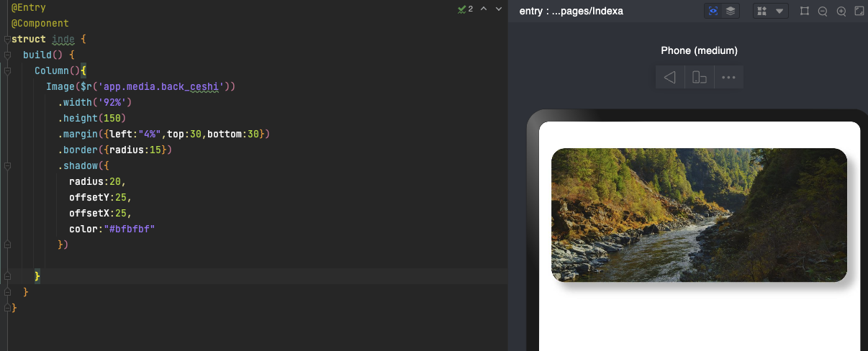Click the .width('92%') line
The height and width of the screenshot is (351, 868).
(x=95, y=103)
